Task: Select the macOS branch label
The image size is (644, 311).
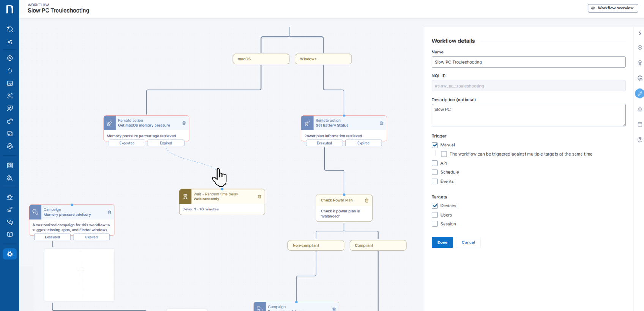Action: pos(261,59)
